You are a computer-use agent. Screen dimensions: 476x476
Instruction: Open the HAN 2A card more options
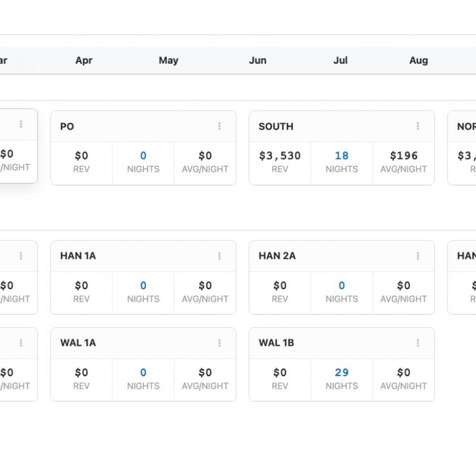[418, 256]
